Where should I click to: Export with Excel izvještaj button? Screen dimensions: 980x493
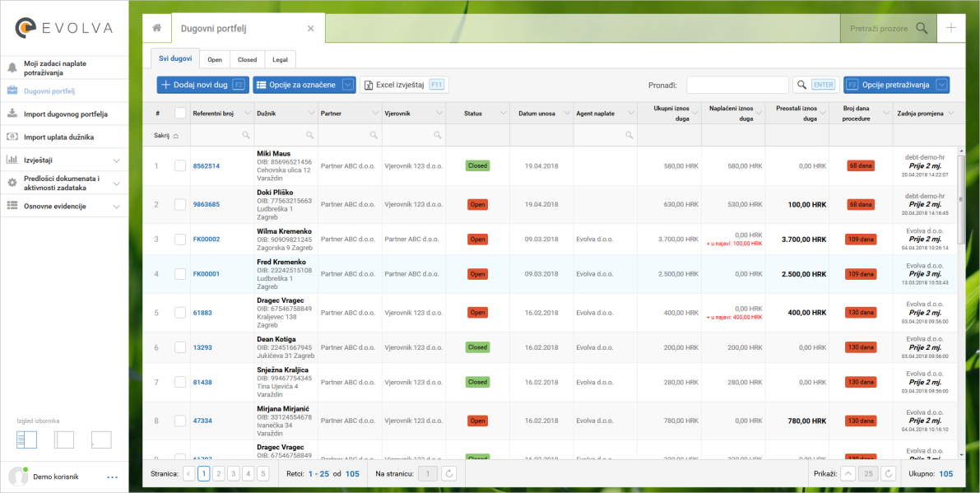(404, 85)
